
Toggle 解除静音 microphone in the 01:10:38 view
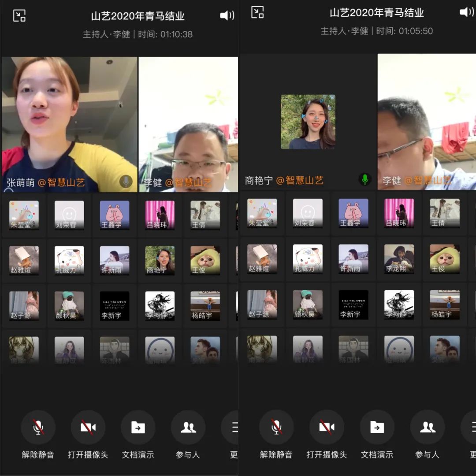click(x=38, y=428)
